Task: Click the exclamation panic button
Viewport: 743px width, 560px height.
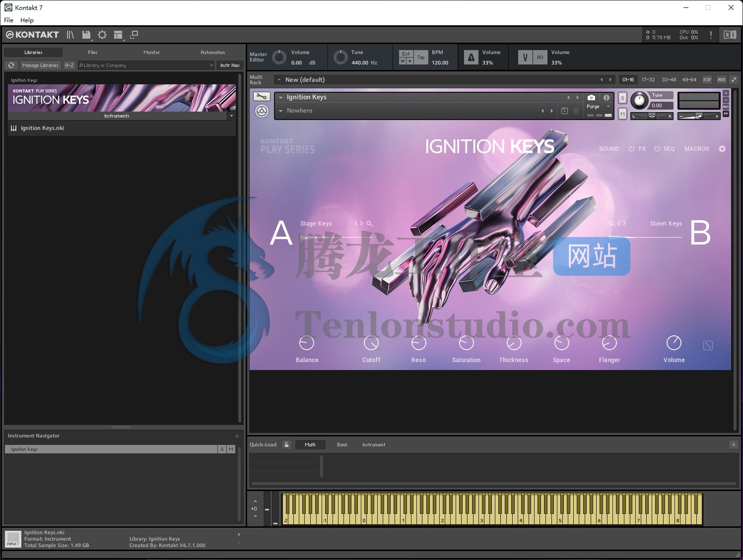Action: point(711,35)
